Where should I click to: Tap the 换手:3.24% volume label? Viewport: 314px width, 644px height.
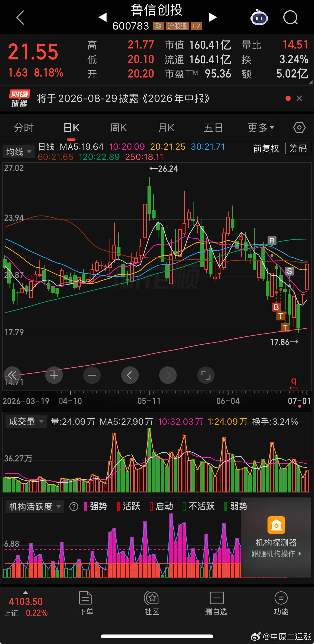275,422
